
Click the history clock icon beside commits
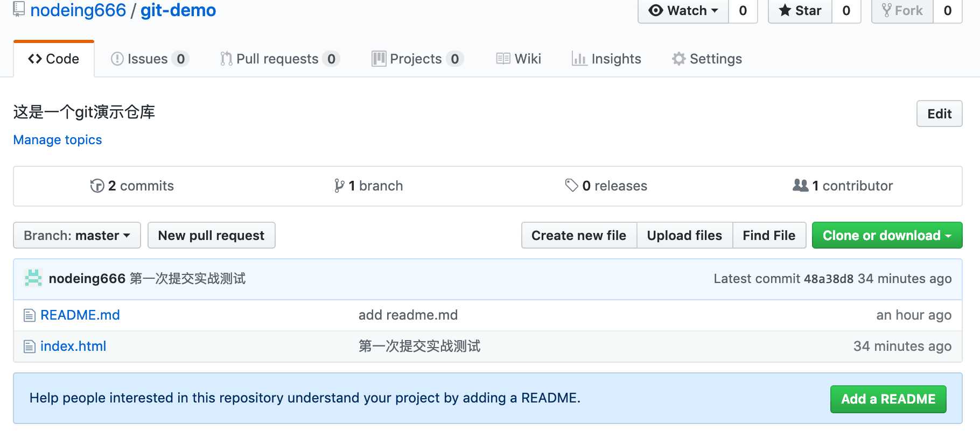click(x=97, y=186)
